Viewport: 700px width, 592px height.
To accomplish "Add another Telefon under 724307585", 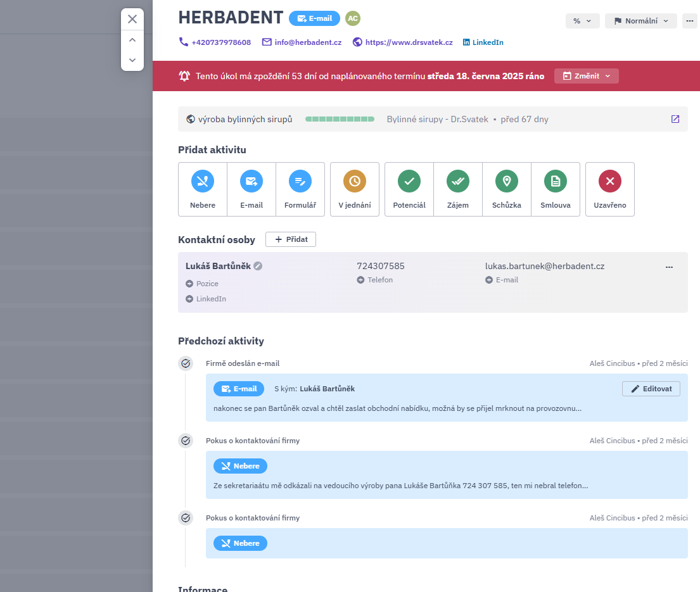I will [375, 280].
